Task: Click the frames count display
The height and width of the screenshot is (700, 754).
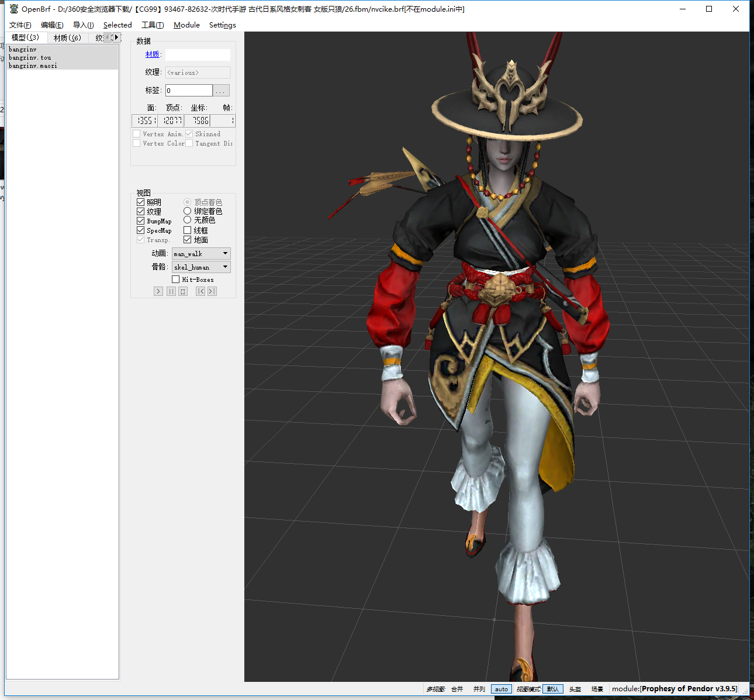Action: click(x=223, y=120)
